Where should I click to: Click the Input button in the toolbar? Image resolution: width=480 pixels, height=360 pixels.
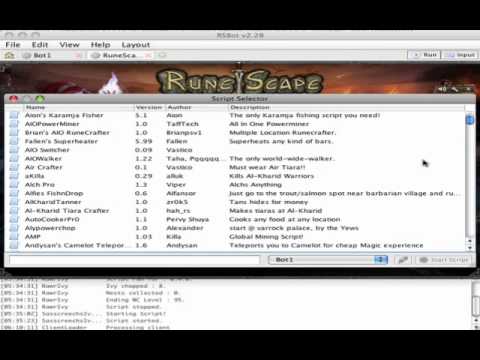[x=461, y=55]
